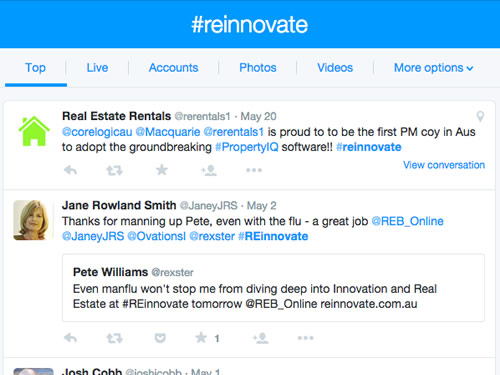
Task: Open @REB_Online mention in Jane's tweet
Action: click(x=407, y=221)
